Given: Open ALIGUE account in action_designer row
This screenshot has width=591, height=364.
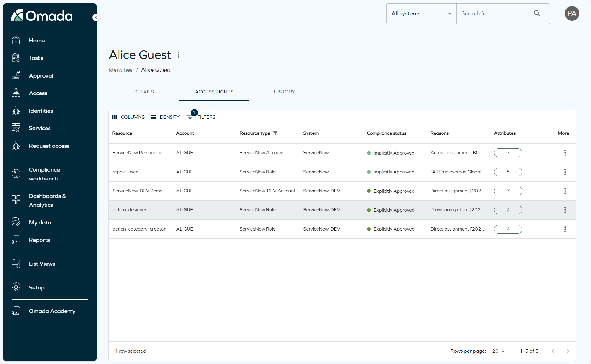Looking at the screenshot, I should [x=185, y=210].
